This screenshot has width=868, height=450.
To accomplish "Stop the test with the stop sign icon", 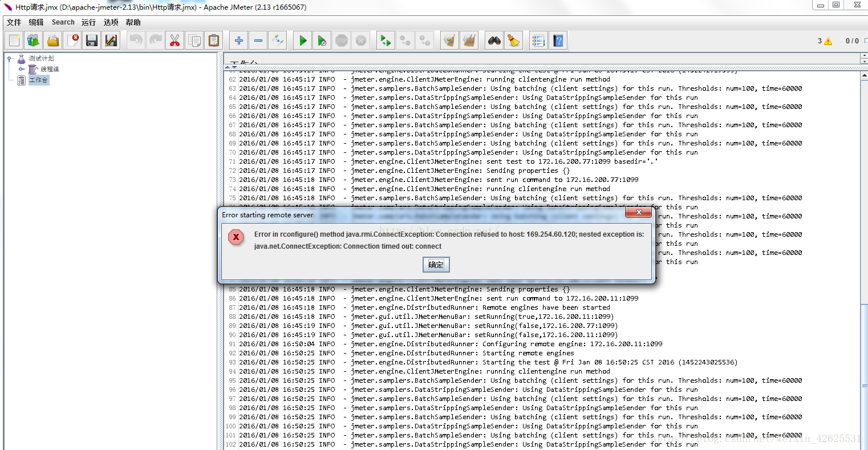I will 342,40.
